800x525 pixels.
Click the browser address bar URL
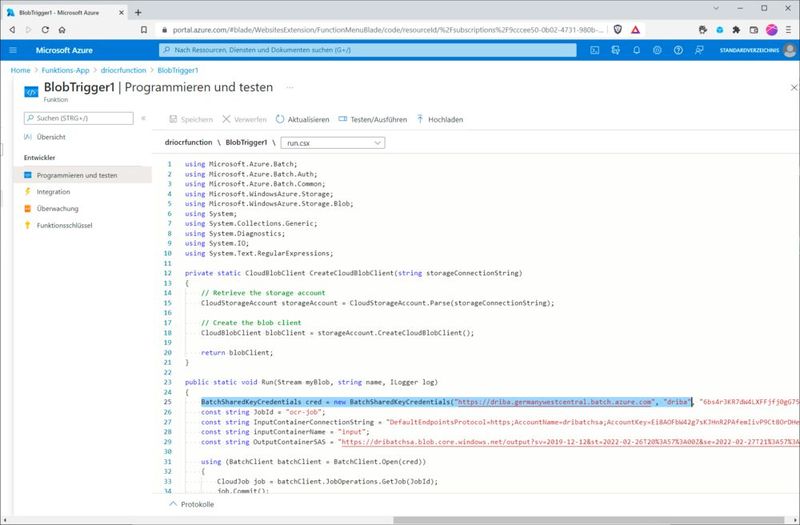pyautogui.click(x=388, y=30)
